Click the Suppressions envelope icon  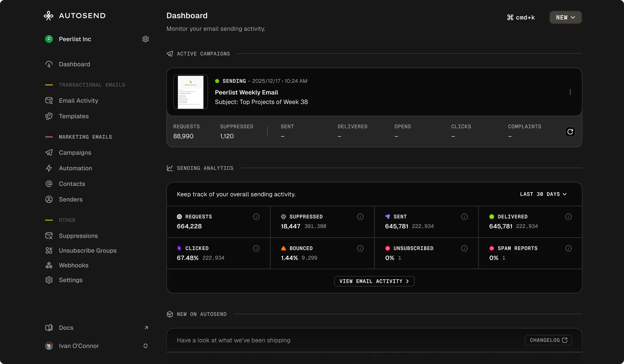[49, 236]
